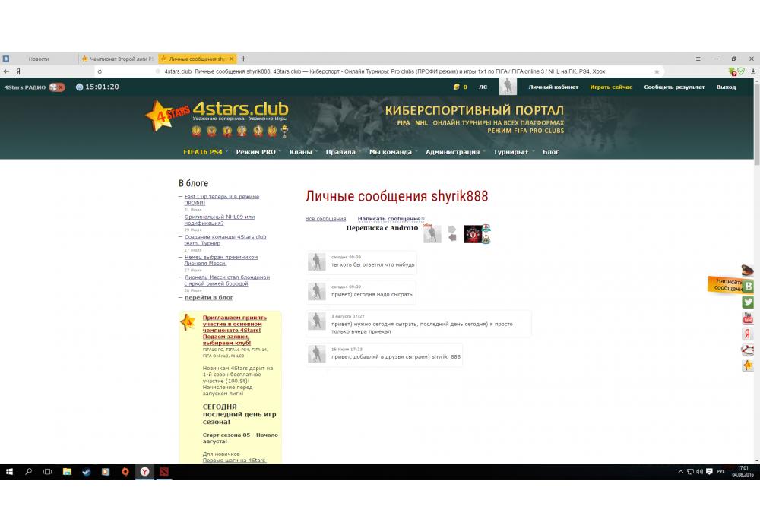The height and width of the screenshot is (532, 760).
Task: Open the Блог menu item
Action: coord(550,152)
